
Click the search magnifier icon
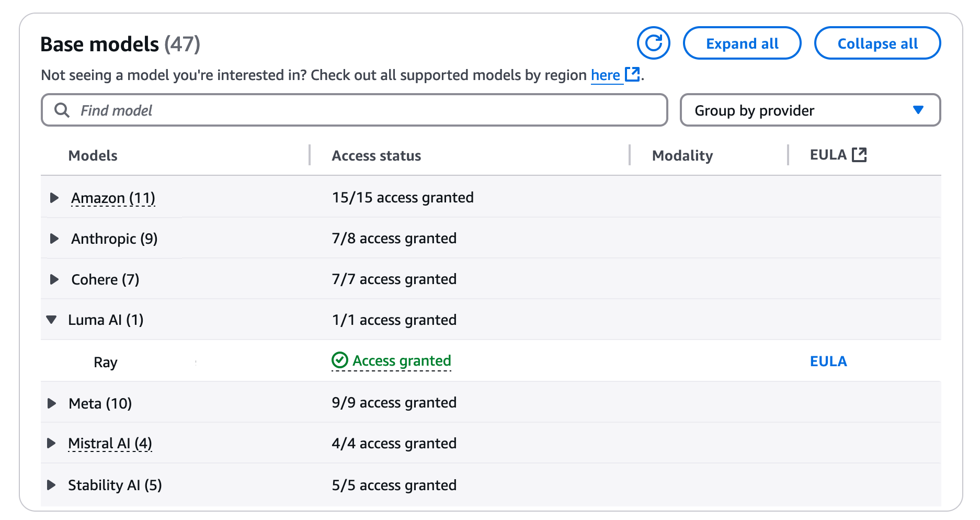click(x=62, y=110)
